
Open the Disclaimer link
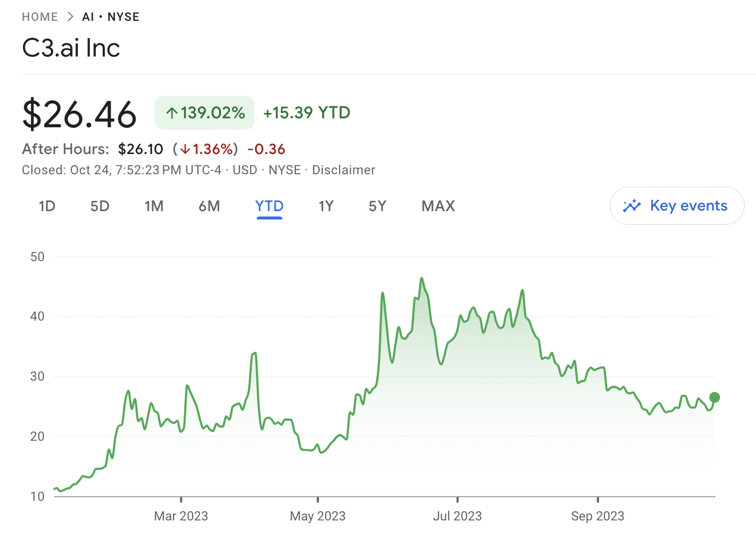[344, 170]
